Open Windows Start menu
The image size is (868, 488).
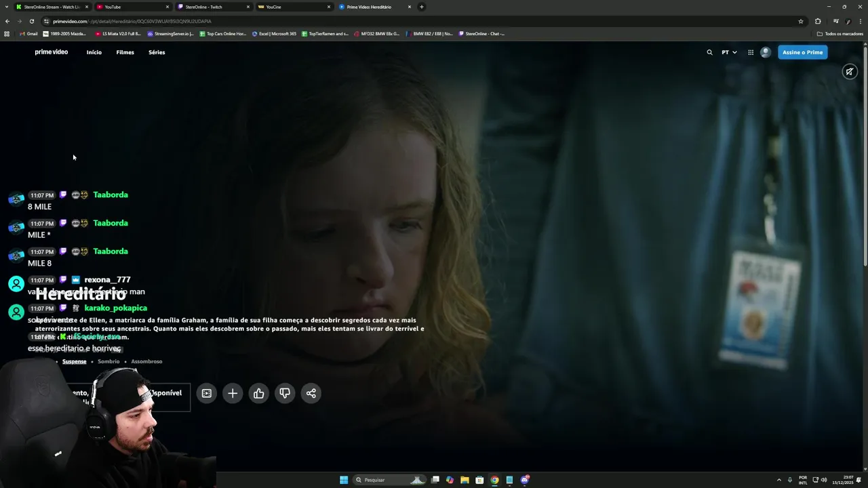pyautogui.click(x=344, y=480)
